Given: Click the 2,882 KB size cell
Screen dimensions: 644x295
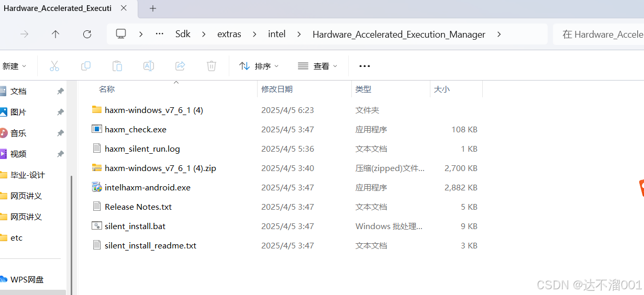Looking at the screenshot, I should click(461, 187).
